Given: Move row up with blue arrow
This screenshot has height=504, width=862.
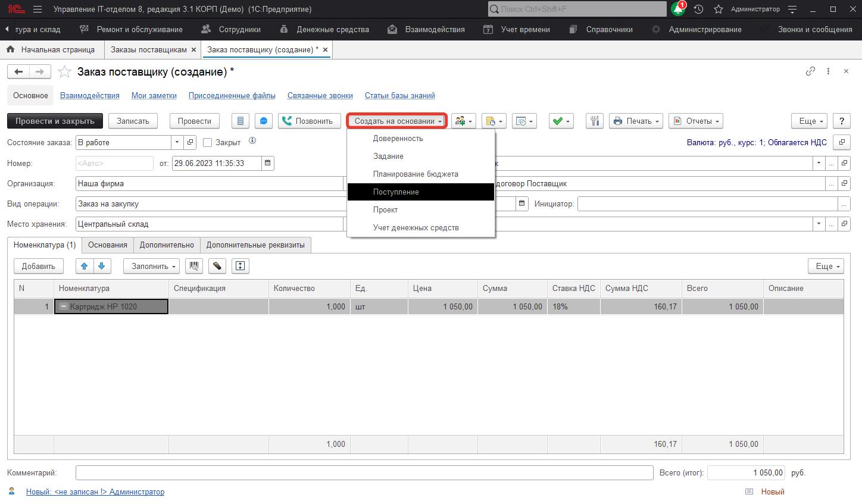Looking at the screenshot, I should click(85, 266).
